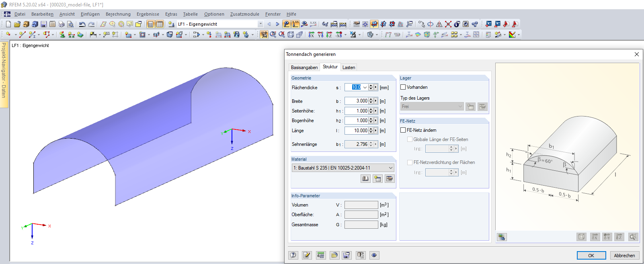The image size is (644, 264).
Task: Click the units and decimal places icon
Action: click(320, 255)
